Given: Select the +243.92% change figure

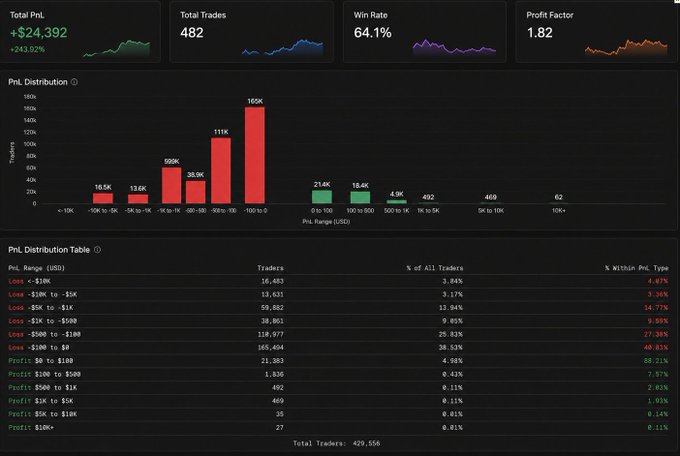Looking at the screenshot, I should pyautogui.click(x=27, y=49).
